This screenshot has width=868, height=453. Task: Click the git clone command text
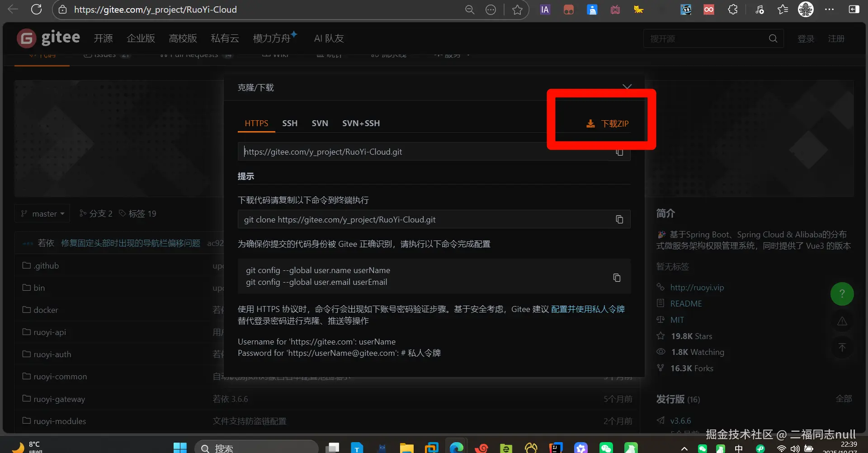(x=340, y=219)
